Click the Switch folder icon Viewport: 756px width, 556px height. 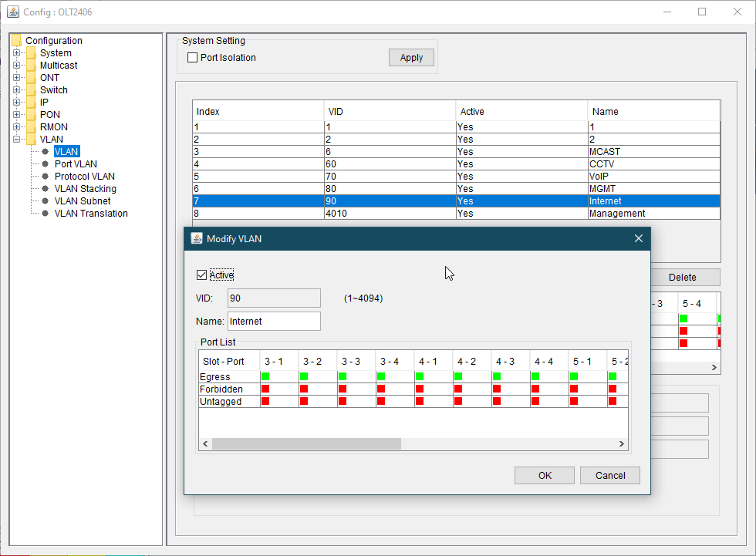tap(31, 90)
